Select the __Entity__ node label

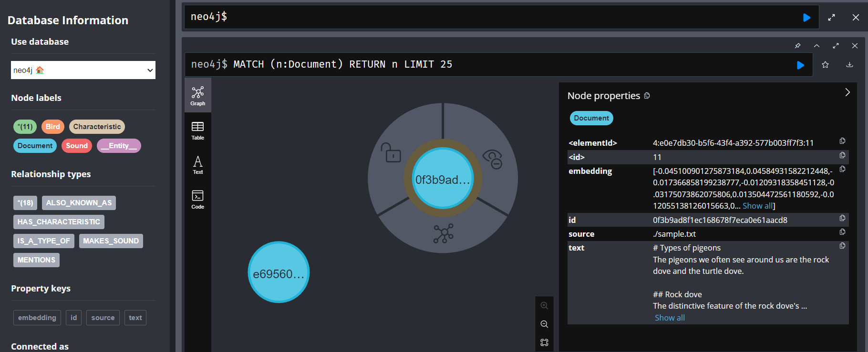tap(119, 146)
